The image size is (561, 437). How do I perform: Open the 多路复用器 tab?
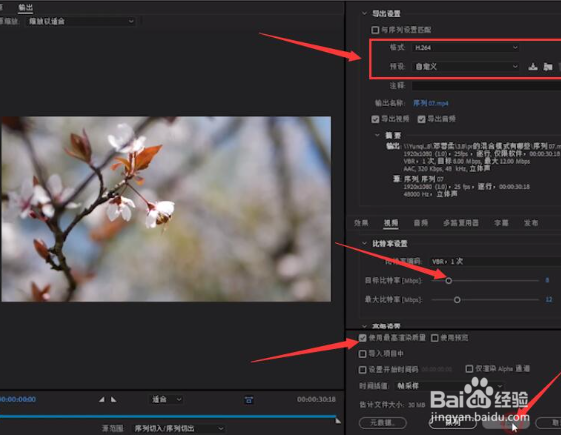point(461,223)
